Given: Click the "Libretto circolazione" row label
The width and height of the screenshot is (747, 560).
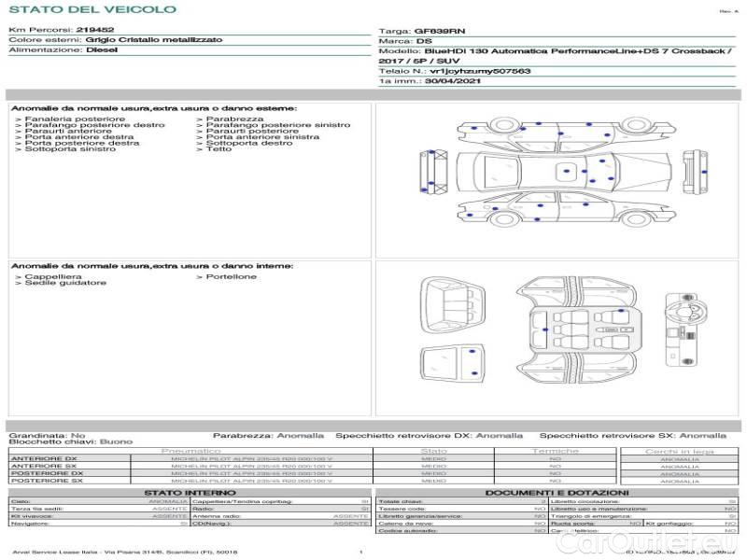Looking at the screenshot, I should pyautogui.click(x=585, y=501).
